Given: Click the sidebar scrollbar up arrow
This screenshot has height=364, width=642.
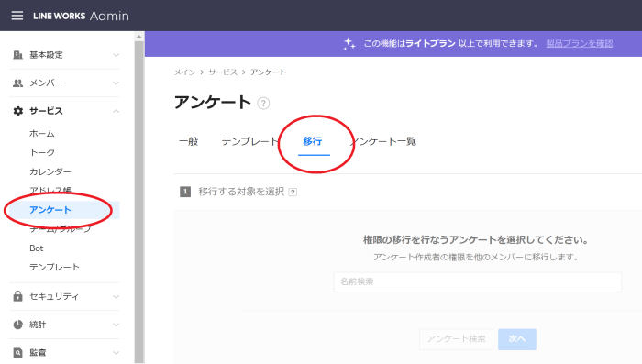Looking at the screenshot, I should (139, 37).
